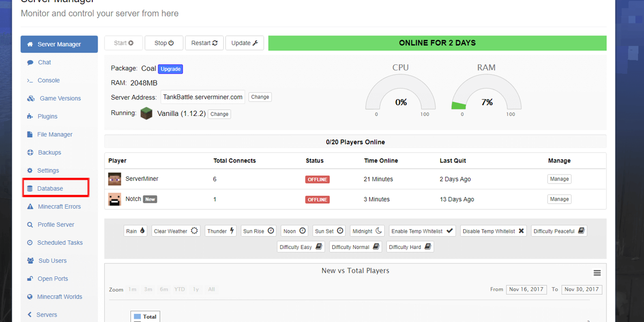Screen dimensions: 644x322
Task: Click the ONLINE FOR 2 DAYS status bar
Action: 437,43
